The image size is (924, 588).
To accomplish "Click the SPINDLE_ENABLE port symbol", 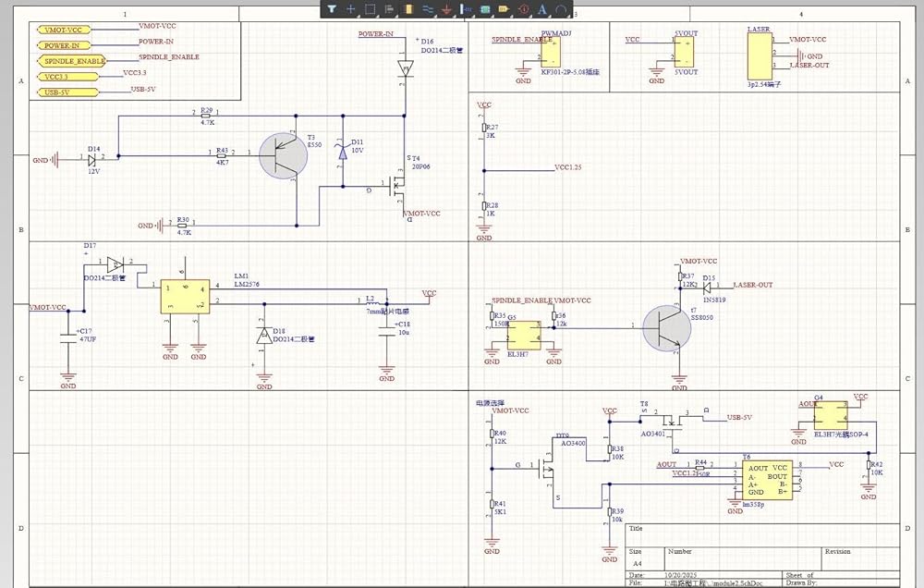I will [70, 61].
